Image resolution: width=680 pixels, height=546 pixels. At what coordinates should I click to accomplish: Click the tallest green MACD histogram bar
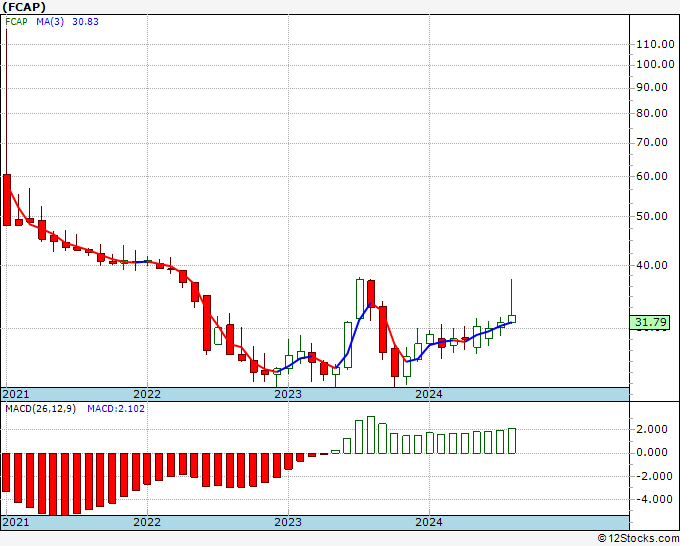tap(371, 435)
